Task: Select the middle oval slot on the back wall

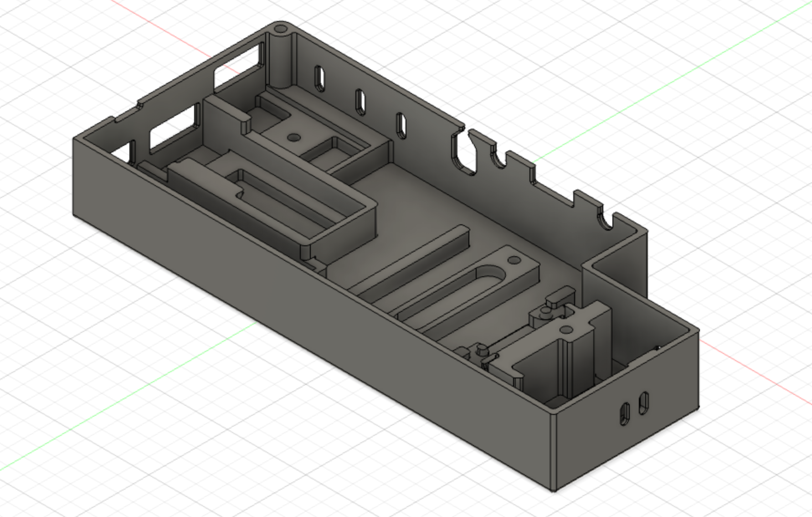Action: [x=360, y=102]
